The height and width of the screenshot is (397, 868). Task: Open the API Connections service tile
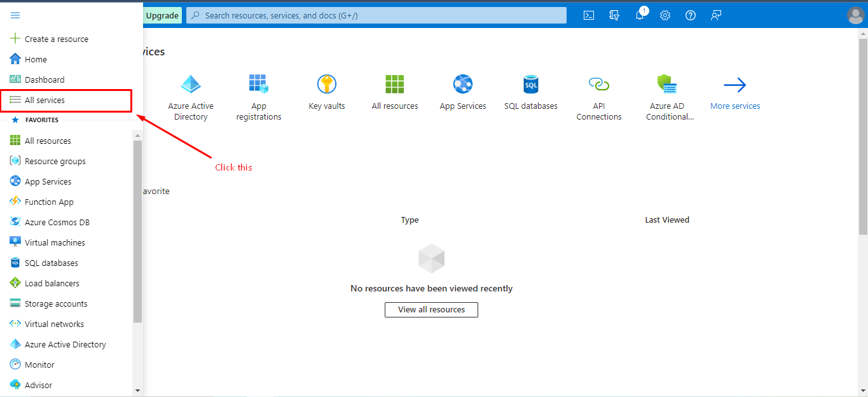pos(599,97)
